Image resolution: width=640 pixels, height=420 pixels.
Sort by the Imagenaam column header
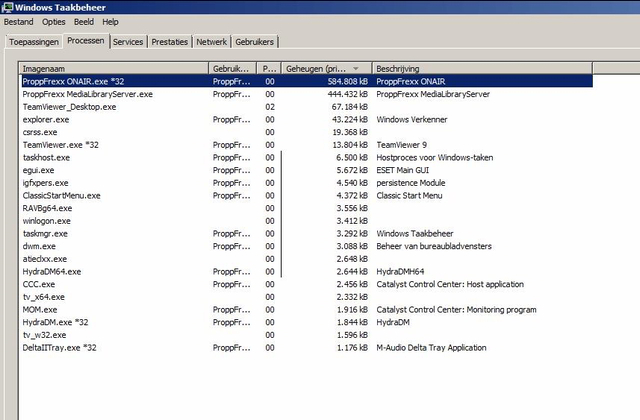[114, 69]
